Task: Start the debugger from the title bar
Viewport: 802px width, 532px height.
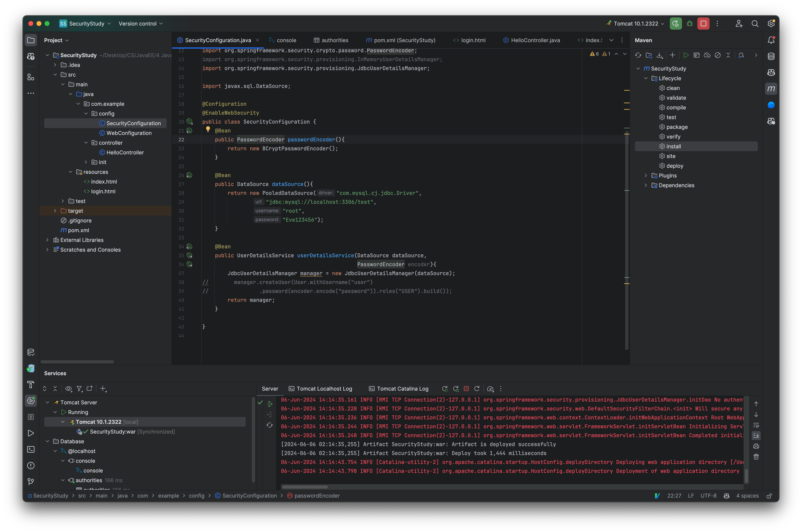Action: click(x=689, y=24)
